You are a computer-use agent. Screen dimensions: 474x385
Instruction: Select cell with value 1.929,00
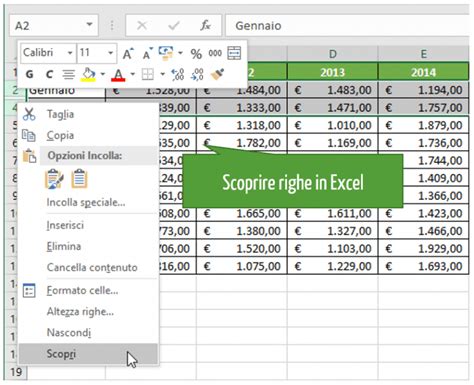coord(423,249)
